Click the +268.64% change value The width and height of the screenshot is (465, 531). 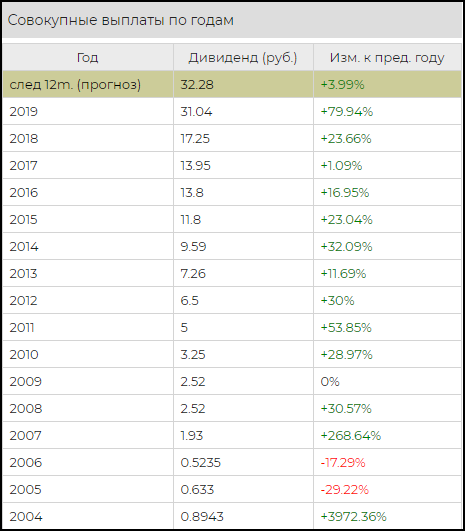[x=351, y=436]
